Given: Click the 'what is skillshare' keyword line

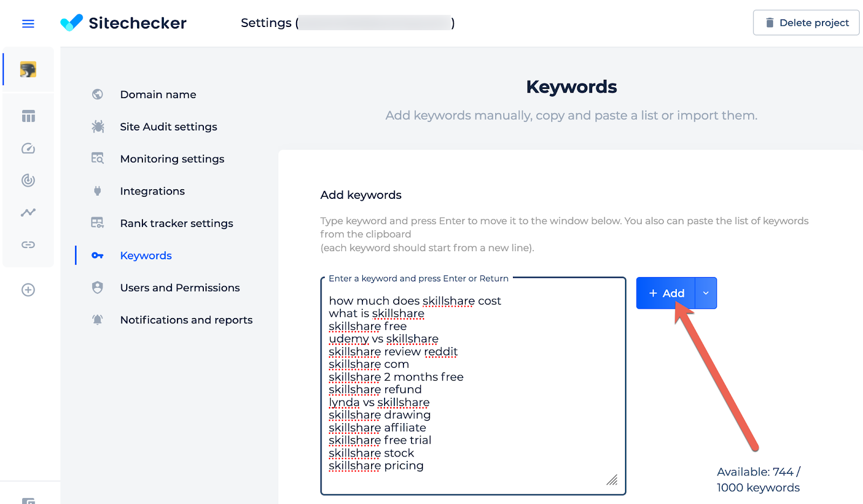Looking at the screenshot, I should click(x=376, y=314).
